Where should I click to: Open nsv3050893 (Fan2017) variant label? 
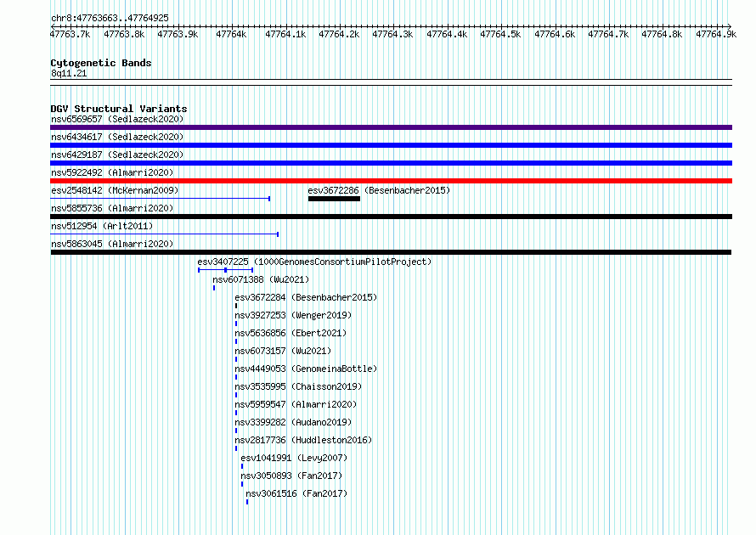coord(291,476)
